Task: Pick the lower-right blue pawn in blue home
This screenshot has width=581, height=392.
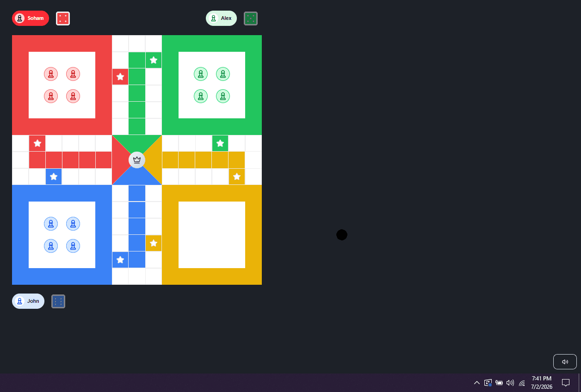Action: pos(73,246)
